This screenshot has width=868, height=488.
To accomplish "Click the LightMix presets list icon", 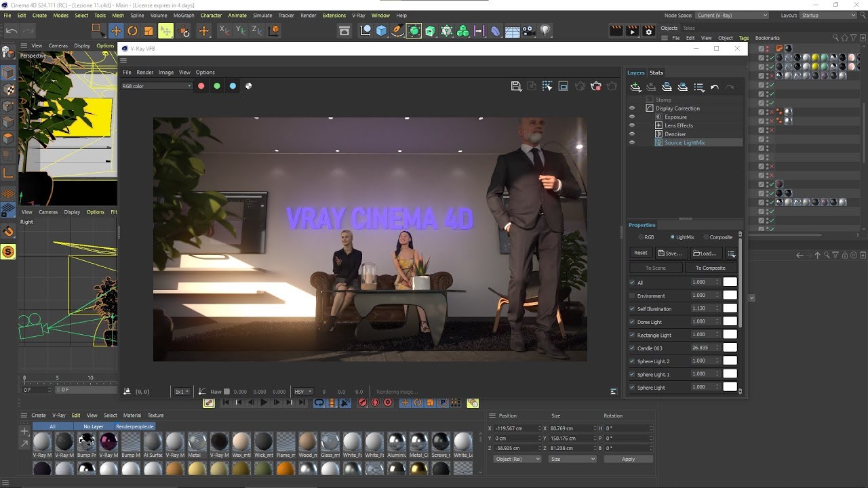I will [x=732, y=253].
